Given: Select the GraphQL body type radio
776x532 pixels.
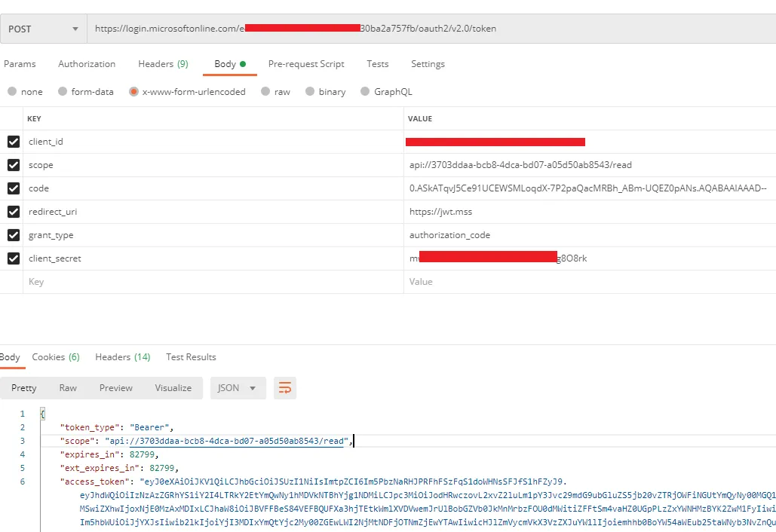Looking at the screenshot, I should click(x=365, y=91).
